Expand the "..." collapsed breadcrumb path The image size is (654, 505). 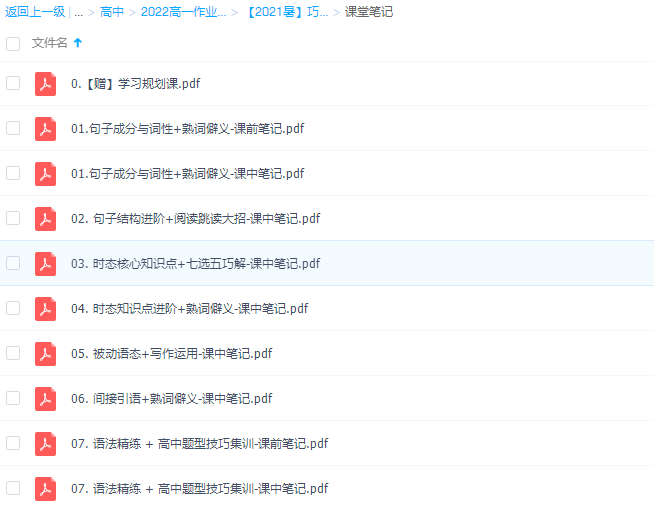coord(78,13)
